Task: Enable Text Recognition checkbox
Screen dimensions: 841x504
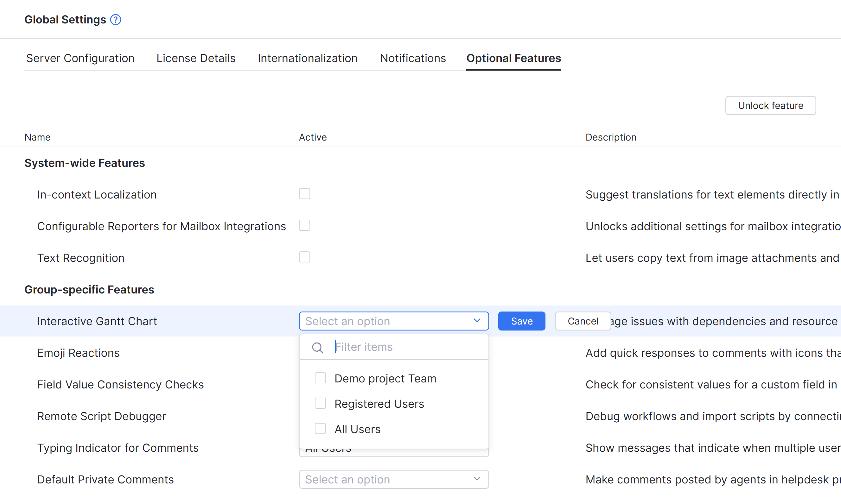Action: (x=304, y=257)
